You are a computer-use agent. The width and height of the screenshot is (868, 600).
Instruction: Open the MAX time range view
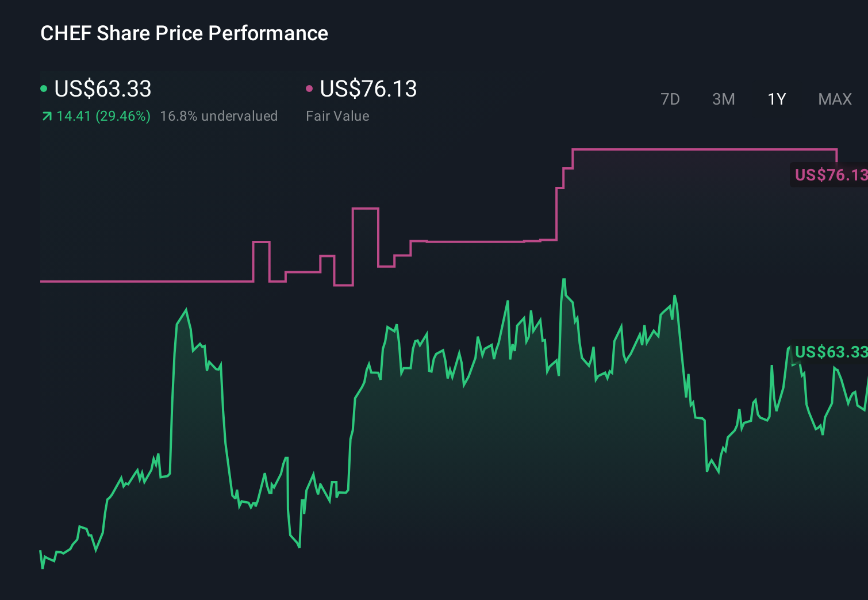click(x=834, y=99)
